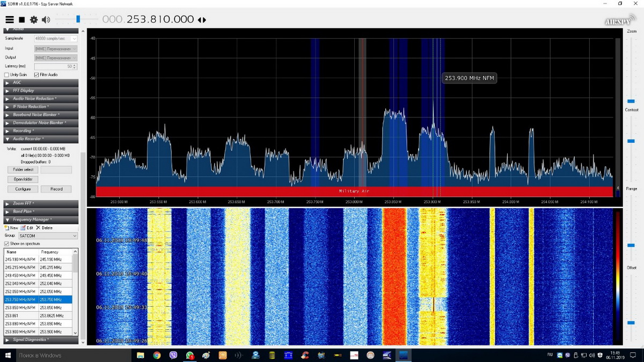Screen dimensions: 644x362
Task: Open the hamburger main menu
Action: 9,20
